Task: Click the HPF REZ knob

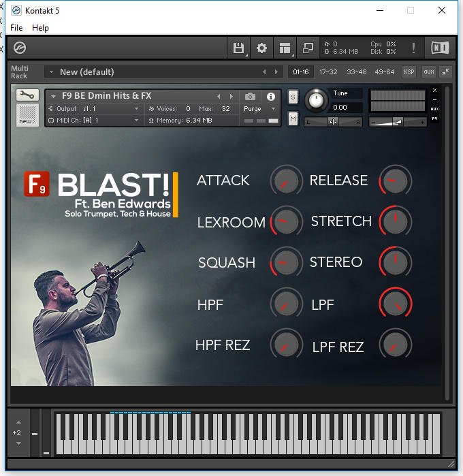Action: [x=286, y=345]
